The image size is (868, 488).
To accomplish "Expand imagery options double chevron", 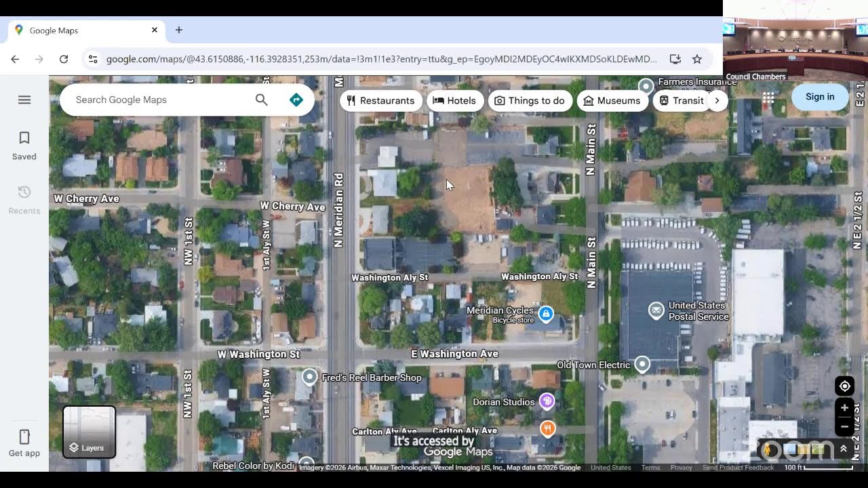I will click(x=844, y=449).
